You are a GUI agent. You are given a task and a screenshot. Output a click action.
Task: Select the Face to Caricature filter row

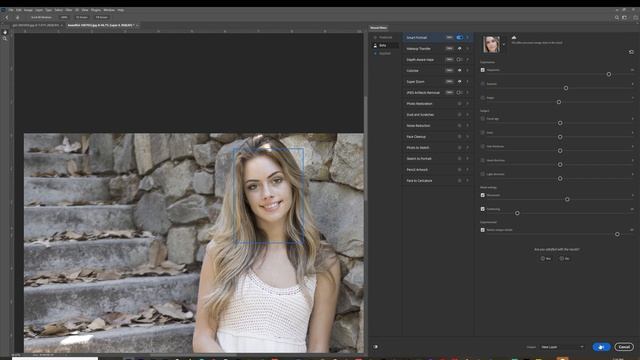tap(437, 181)
